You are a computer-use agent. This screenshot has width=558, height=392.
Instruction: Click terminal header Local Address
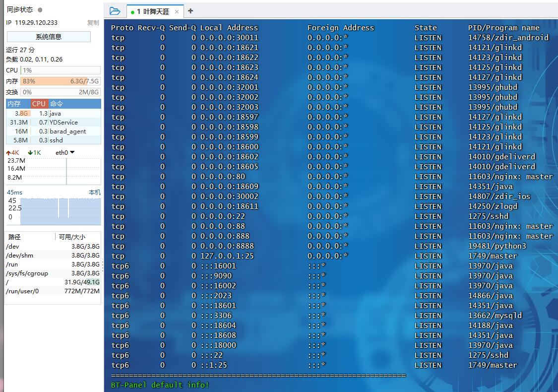(229, 28)
